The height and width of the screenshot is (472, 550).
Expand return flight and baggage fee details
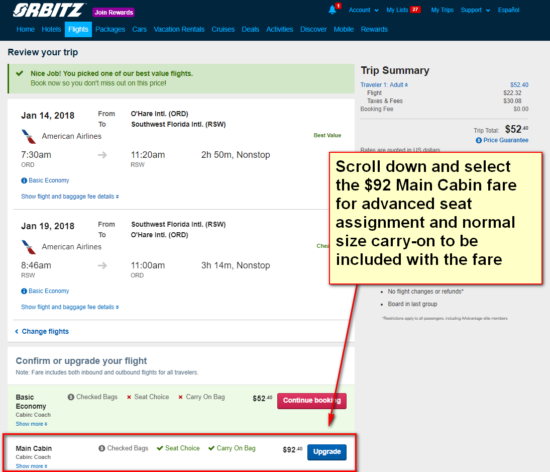(70, 307)
